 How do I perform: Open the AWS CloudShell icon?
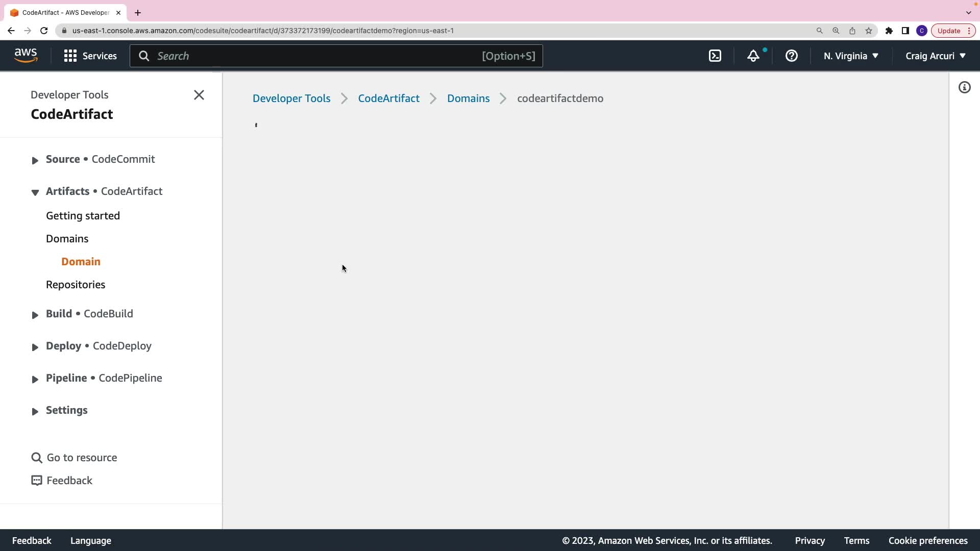point(715,56)
